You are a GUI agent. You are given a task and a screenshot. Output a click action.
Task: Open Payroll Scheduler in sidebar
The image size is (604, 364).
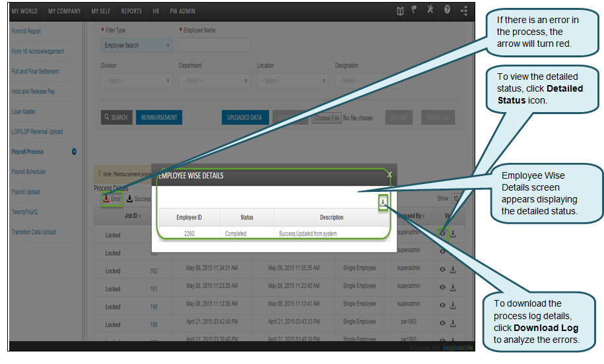pyautogui.click(x=28, y=171)
